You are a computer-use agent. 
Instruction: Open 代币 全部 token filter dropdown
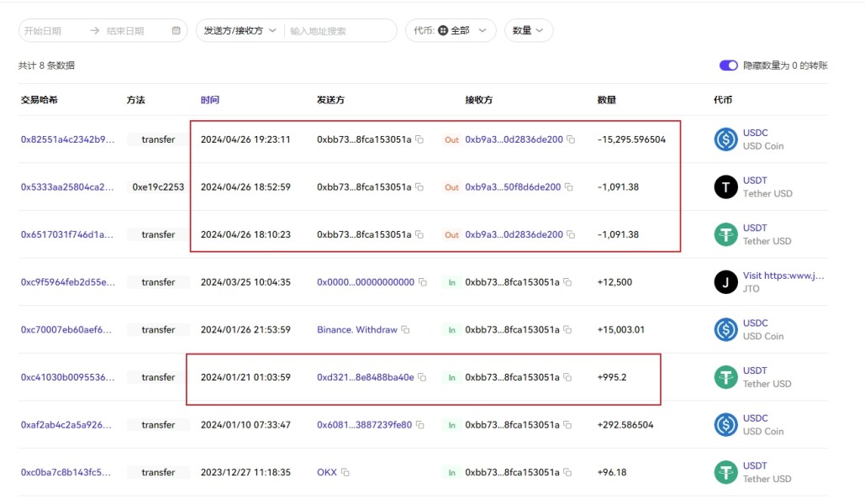coord(451,30)
